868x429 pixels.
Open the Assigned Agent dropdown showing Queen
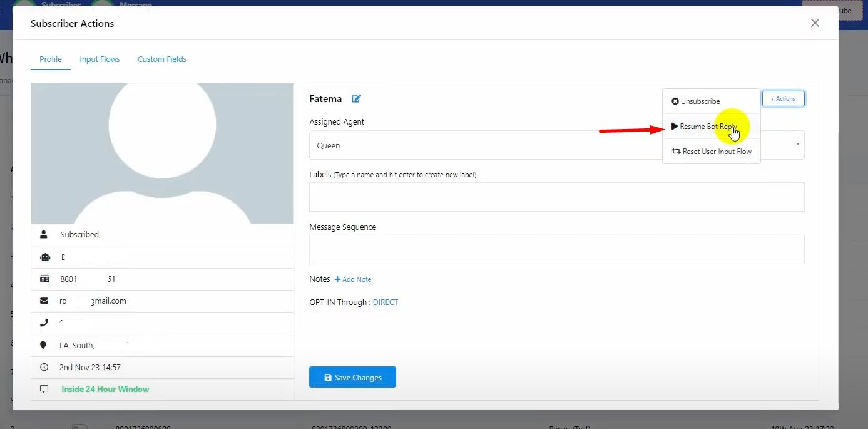[482, 145]
